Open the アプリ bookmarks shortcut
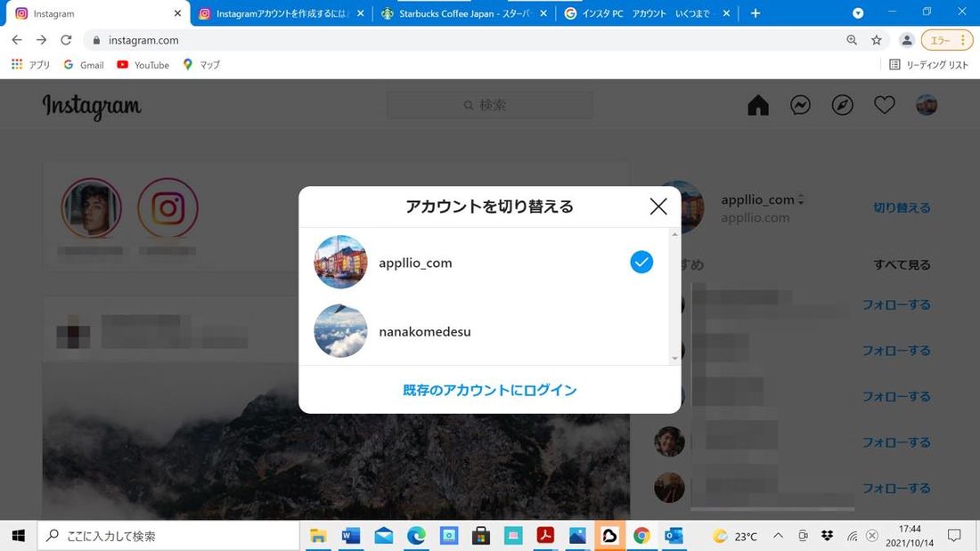980x551 pixels. tap(30, 64)
